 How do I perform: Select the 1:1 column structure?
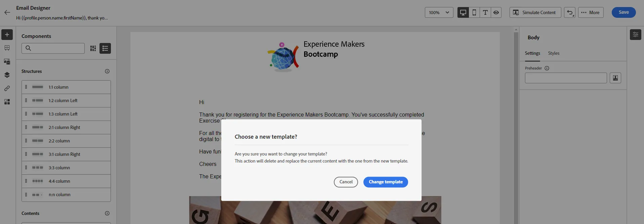pos(66,87)
